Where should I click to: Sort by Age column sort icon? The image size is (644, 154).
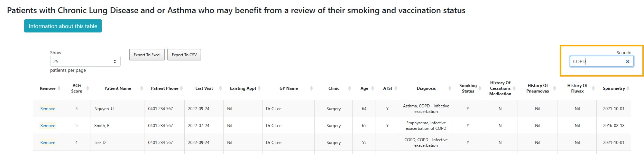(x=372, y=88)
